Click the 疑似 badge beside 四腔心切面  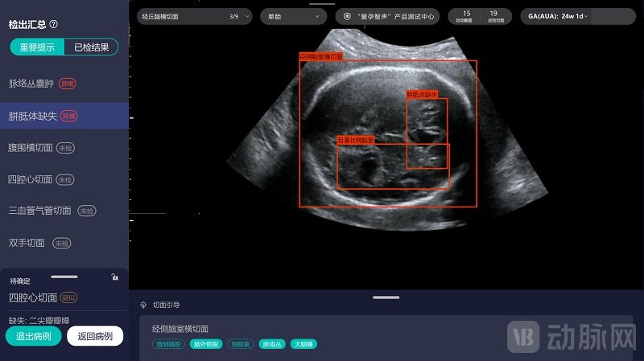(x=69, y=297)
